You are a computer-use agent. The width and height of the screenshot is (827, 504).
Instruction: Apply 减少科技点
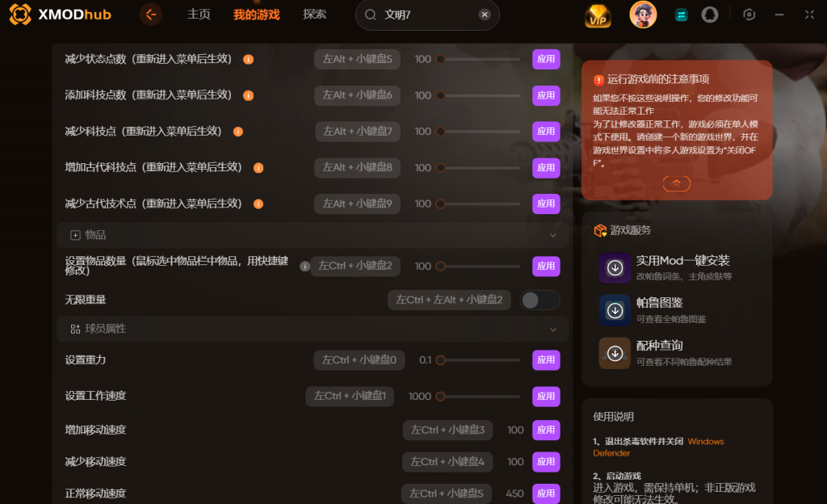pyautogui.click(x=546, y=132)
